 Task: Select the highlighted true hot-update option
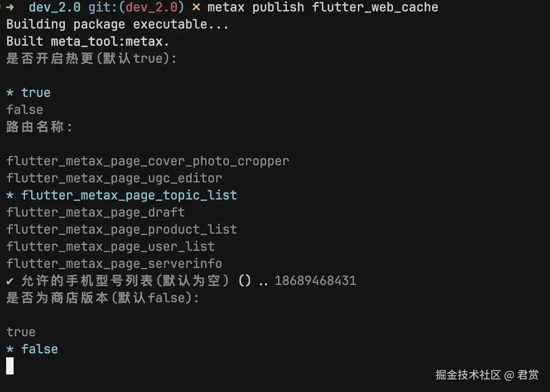(36, 93)
